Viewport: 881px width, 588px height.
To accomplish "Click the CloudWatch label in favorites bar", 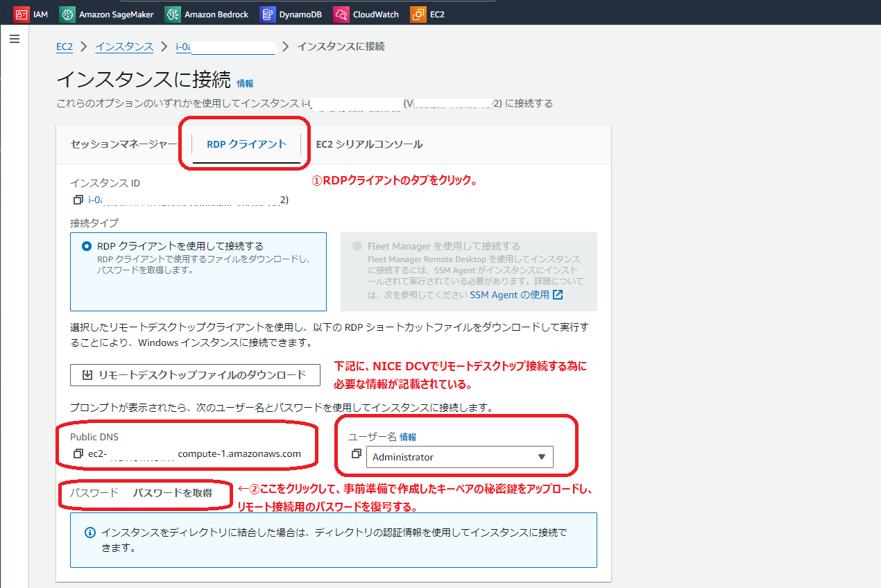I will pos(376,14).
